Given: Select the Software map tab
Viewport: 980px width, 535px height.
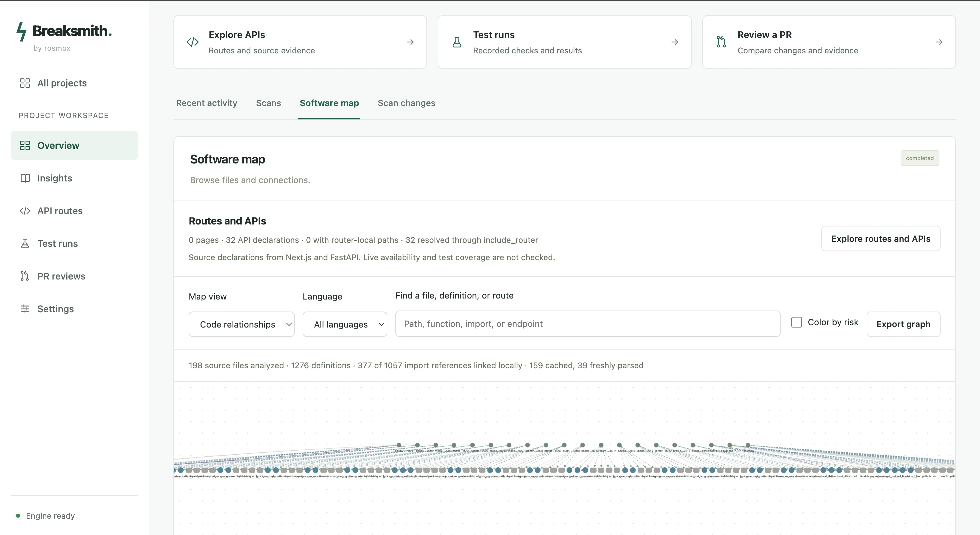Looking at the screenshot, I should [329, 103].
